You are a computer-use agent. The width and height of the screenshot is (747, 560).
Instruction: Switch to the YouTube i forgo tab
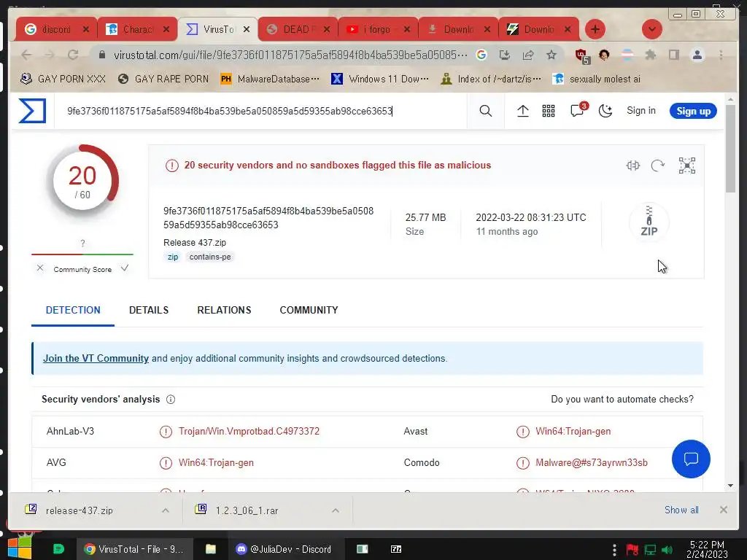(378, 29)
